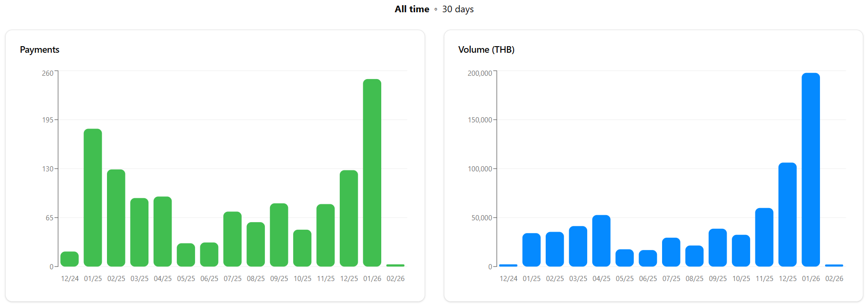The height and width of the screenshot is (306, 868).
Task: Click the 07/25 green Payments bar
Action: [232, 239]
